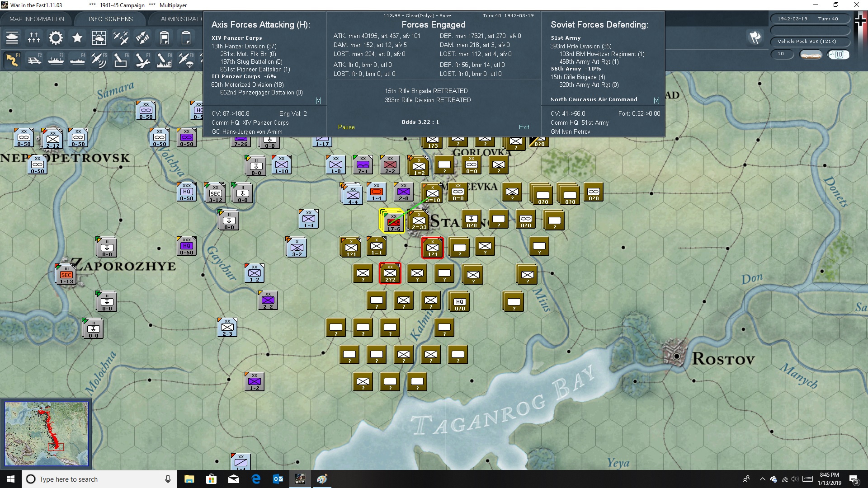Expand Axis attacking forces detail [v]
This screenshot has height=488, width=868.
point(318,100)
